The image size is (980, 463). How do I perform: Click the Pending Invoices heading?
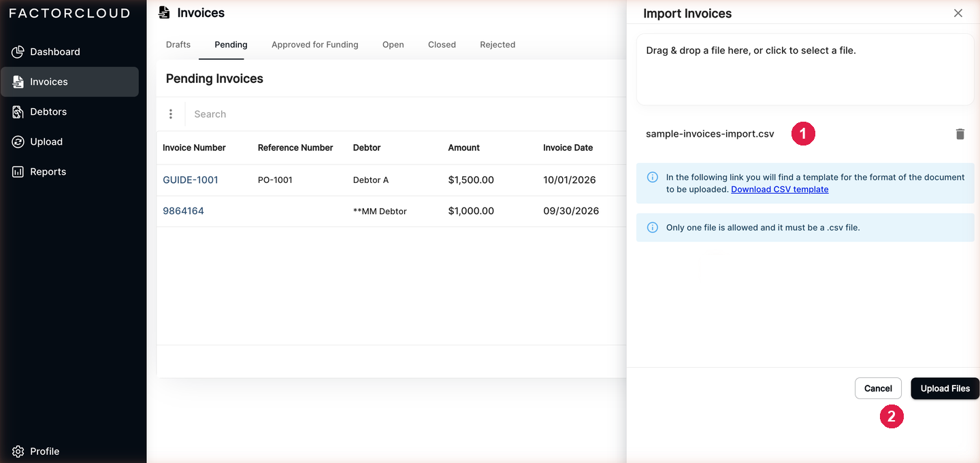click(214, 79)
